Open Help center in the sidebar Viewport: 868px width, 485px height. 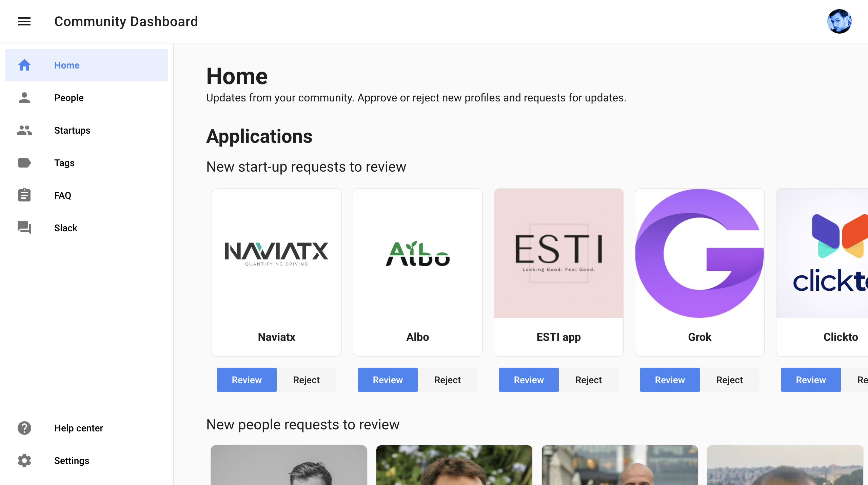point(87,428)
